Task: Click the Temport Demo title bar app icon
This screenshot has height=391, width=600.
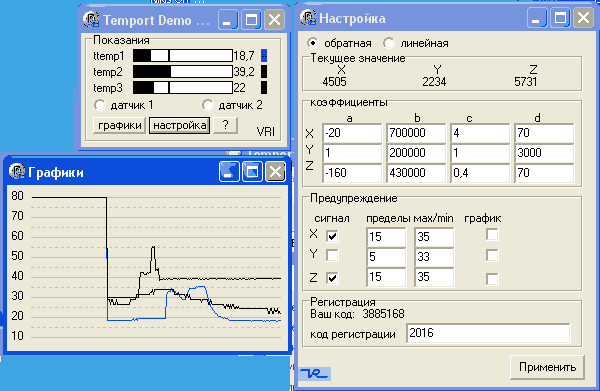Action: [x=91, y=20]
